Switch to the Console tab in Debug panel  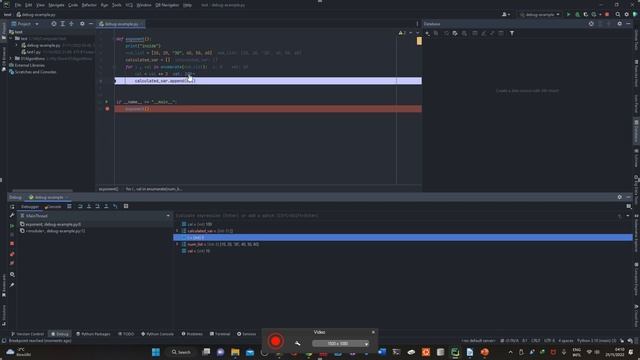pos(53,207)
